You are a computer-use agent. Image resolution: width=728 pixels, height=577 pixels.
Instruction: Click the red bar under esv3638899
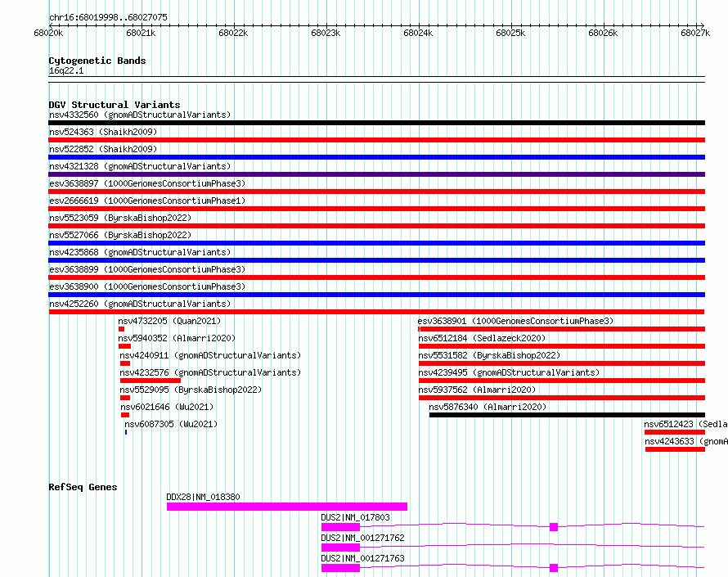point(376,277)
